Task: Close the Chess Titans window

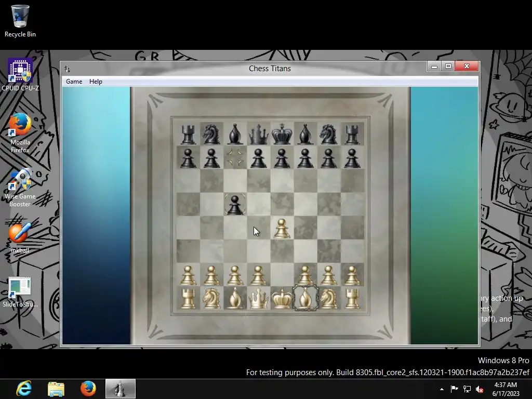Action: click(x=467, y=66)
